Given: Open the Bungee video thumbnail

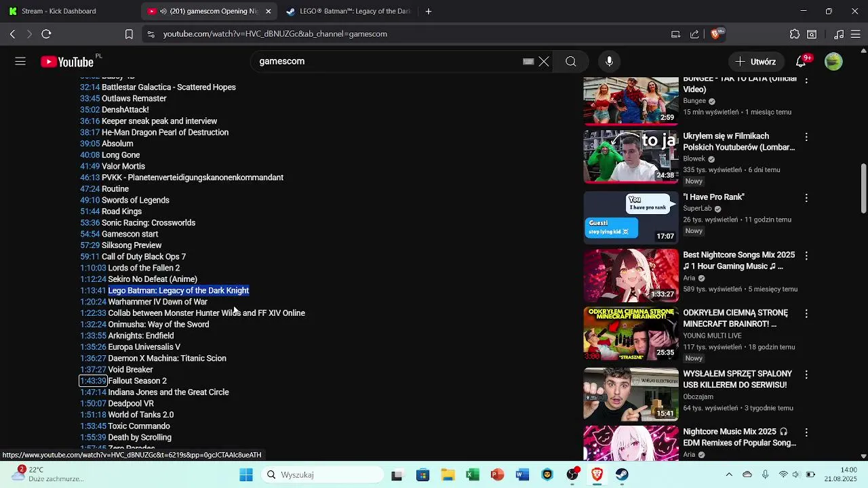Looking at the screenshot, I should [631, 100].
